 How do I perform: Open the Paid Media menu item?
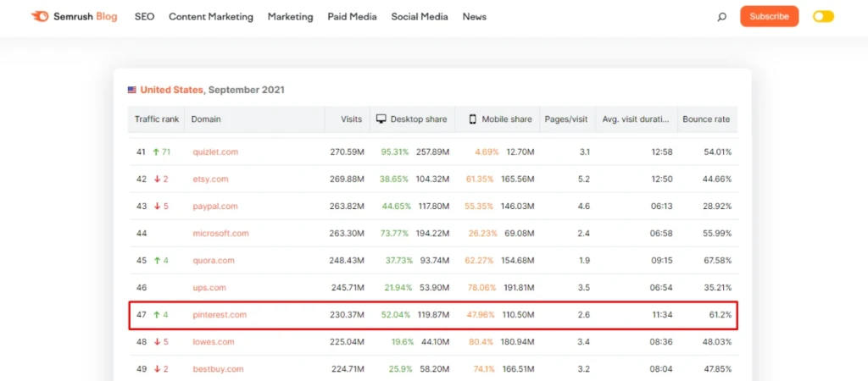click(352, 17)
